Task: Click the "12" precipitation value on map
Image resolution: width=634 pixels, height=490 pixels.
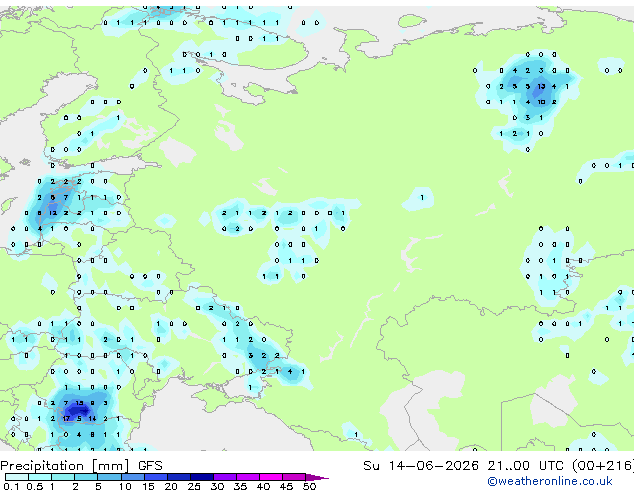Action: [53, 213]
